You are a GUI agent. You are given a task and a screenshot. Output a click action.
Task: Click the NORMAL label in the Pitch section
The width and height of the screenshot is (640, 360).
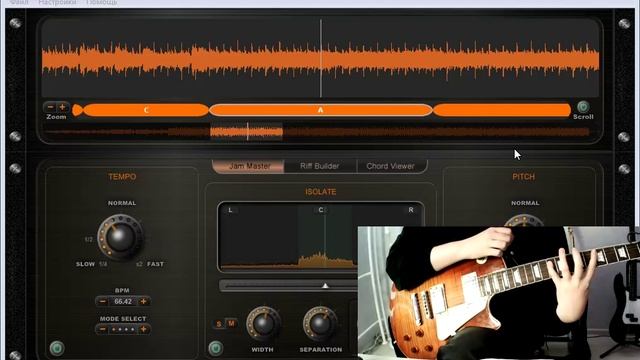[525, 203]
